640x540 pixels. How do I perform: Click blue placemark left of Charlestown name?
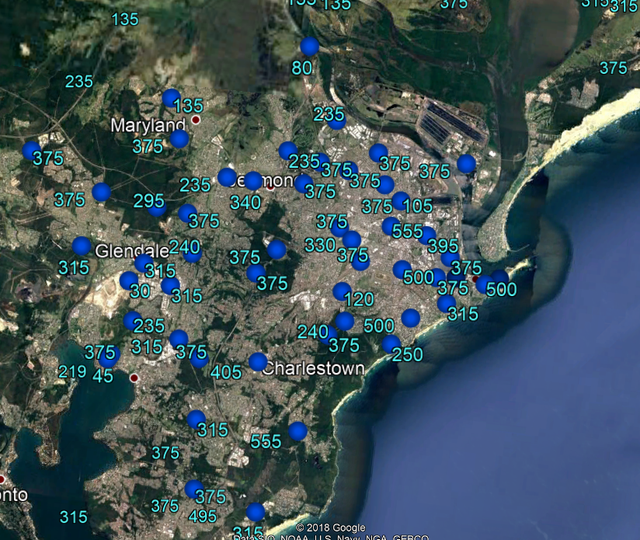click(258, 362)
